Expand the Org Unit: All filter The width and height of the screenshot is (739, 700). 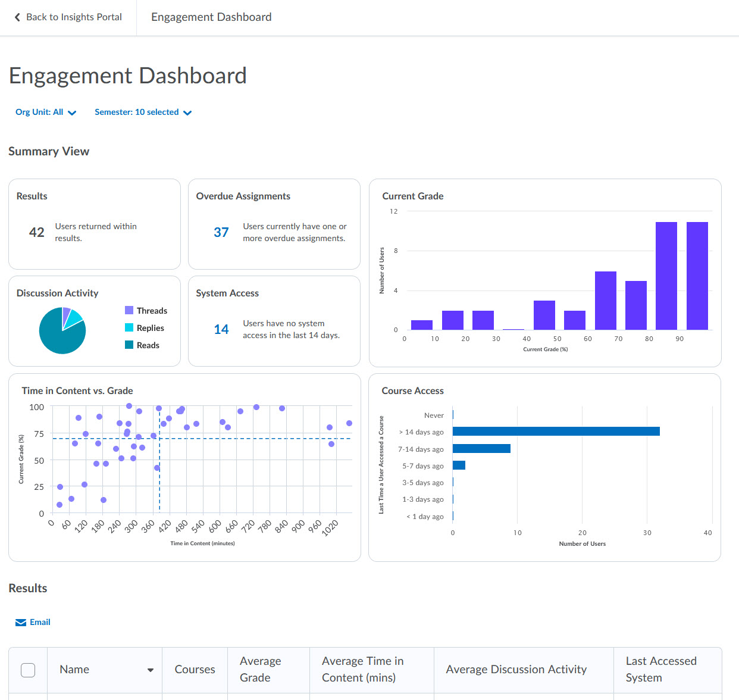[x=46, y=112]
